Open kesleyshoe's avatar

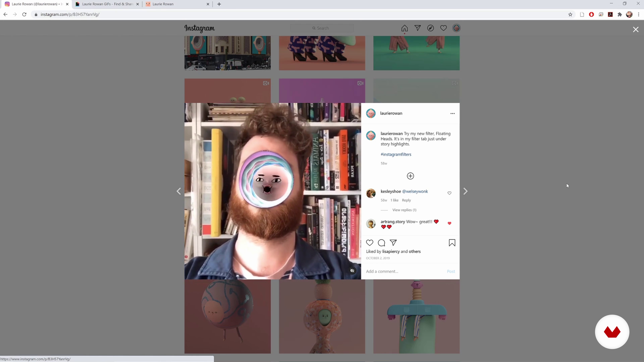coord(371,193)
